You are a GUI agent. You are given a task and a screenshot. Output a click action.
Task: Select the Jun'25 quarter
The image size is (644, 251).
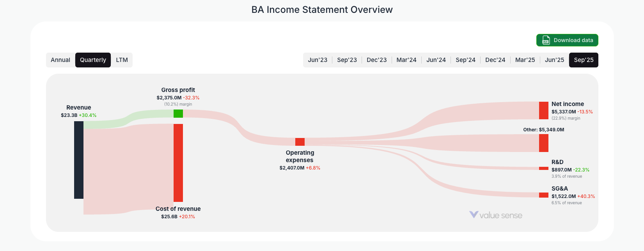pos(554,60)
